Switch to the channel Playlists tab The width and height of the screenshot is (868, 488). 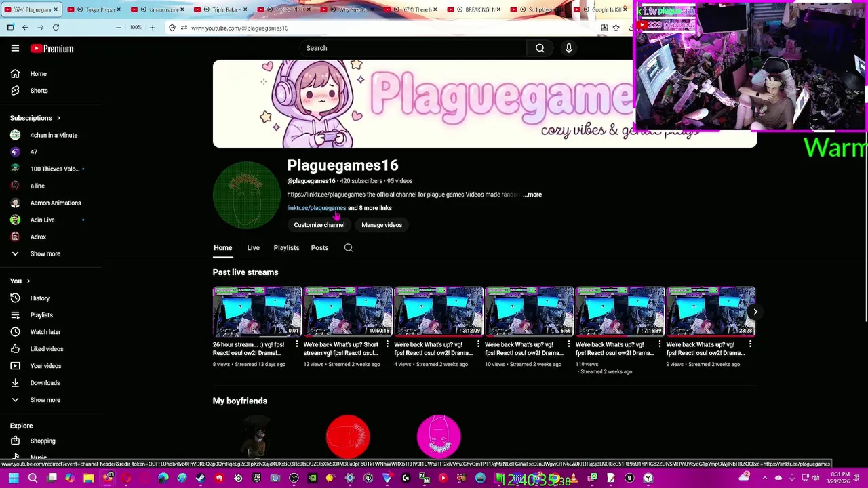[x=286, y=248]
